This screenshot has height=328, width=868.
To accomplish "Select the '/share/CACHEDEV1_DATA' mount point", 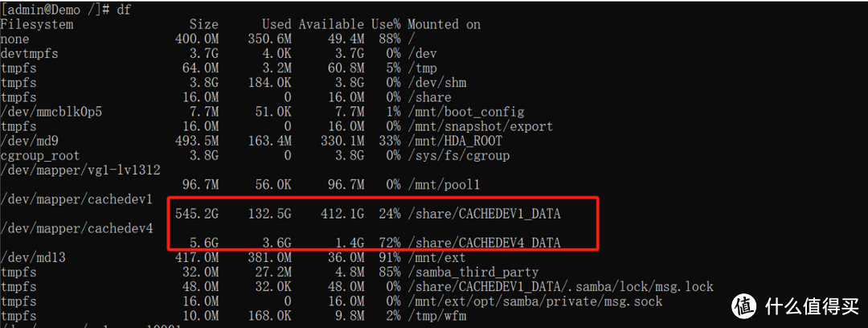I will pos(485,213).
